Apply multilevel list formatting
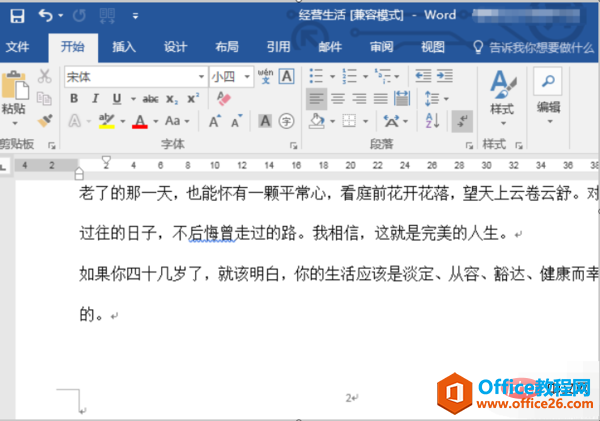Viewport: 600px width, 421px height. coord(383,76)
